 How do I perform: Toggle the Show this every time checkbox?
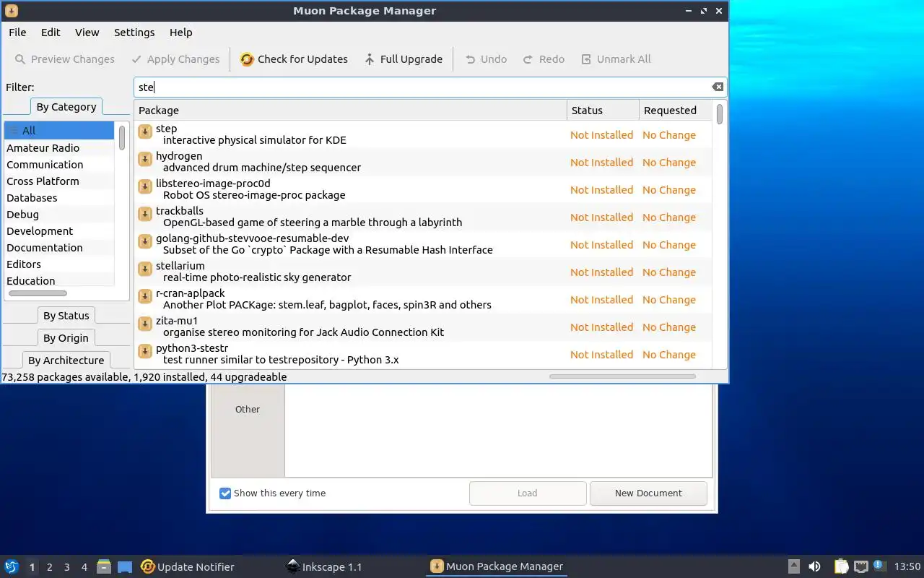click(x=225, y=493)
